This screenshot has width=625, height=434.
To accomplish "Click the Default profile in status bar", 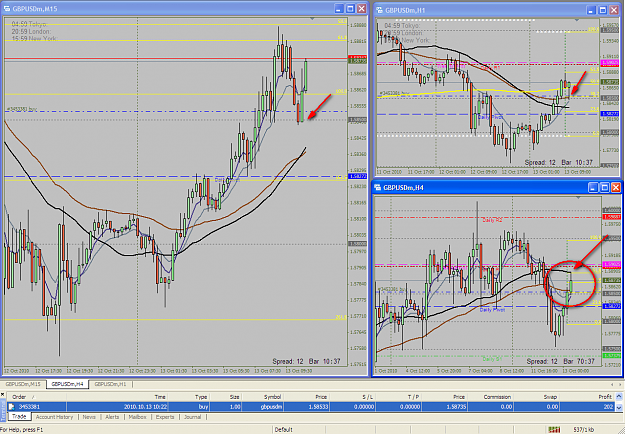I will point(283,429).
